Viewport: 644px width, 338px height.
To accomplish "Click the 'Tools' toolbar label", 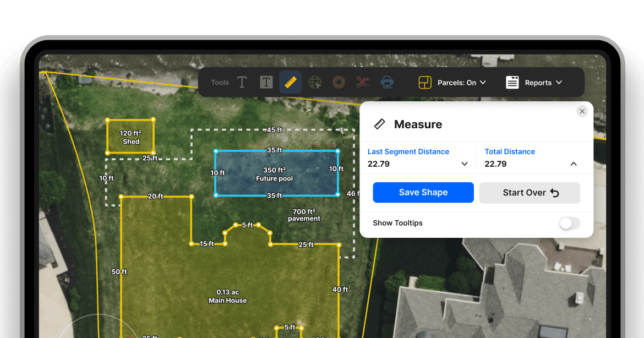I will (x=220, y=83).
